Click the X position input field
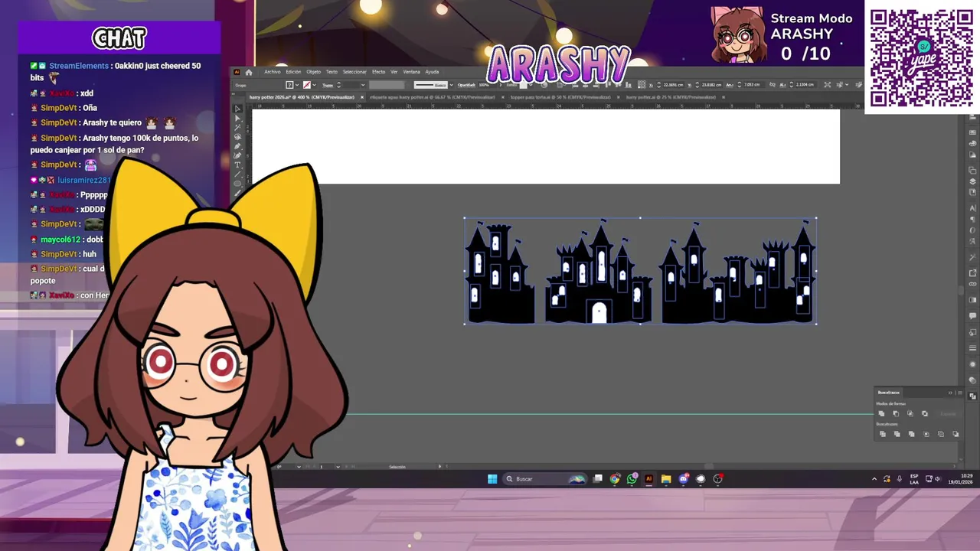 pyautogui.click(x=673, y=84)
